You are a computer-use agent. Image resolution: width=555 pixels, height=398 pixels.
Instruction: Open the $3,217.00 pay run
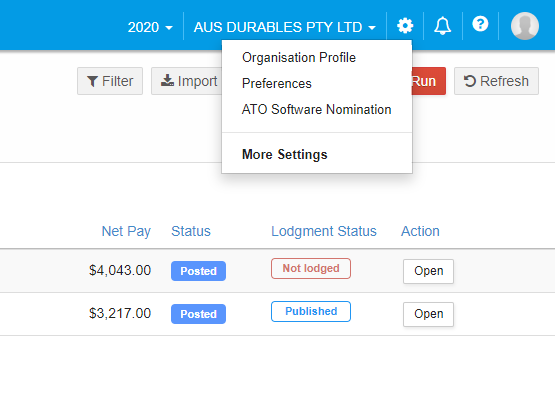click(x=428, y=314)
